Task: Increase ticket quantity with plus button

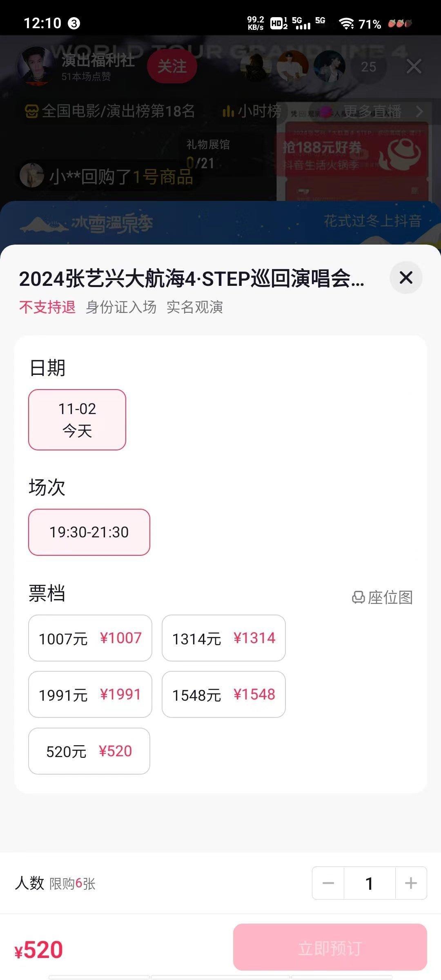Action: [x=411, y=883]
